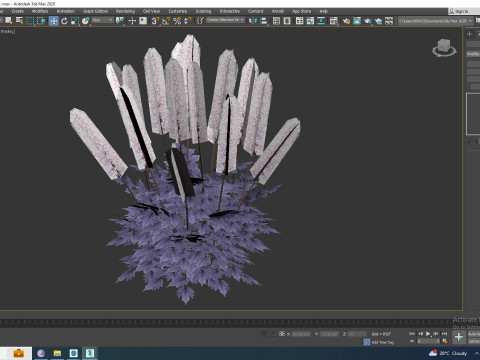Open Arnold menu
The height and width of the screenshot is (360, 480).
pos(278,11)
